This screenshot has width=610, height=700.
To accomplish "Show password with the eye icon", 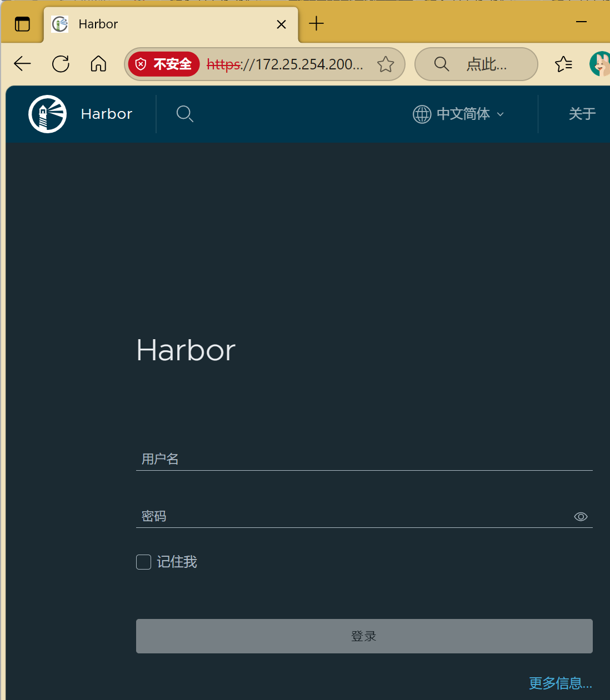I will [x=581, y=517].
